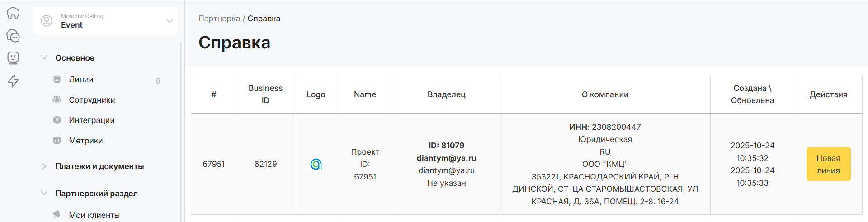Click the lightning bolt icon

(x=13, y=81)
